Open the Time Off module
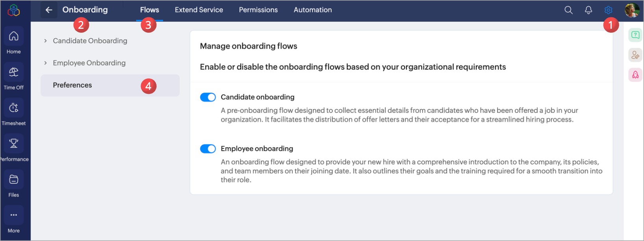This screenshot has width=644, height=241. (x=14, y=72)
